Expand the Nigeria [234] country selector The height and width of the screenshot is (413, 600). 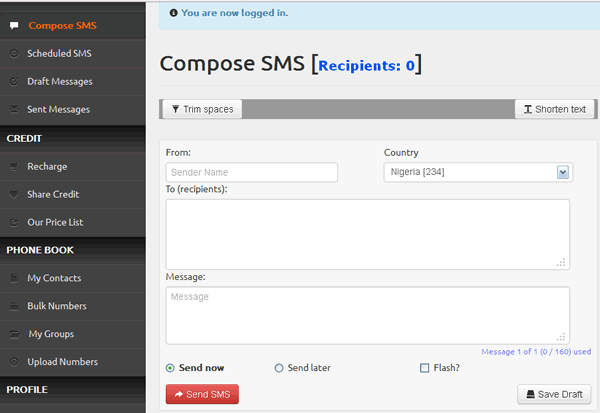(478, 172)
